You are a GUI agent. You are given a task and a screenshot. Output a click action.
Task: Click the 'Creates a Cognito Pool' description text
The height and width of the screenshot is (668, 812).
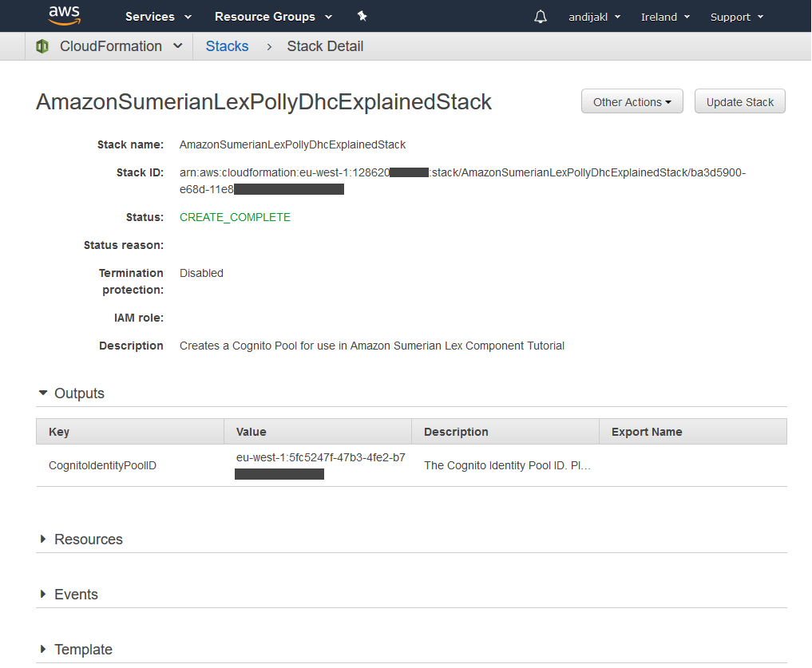[x=372, y=346]
